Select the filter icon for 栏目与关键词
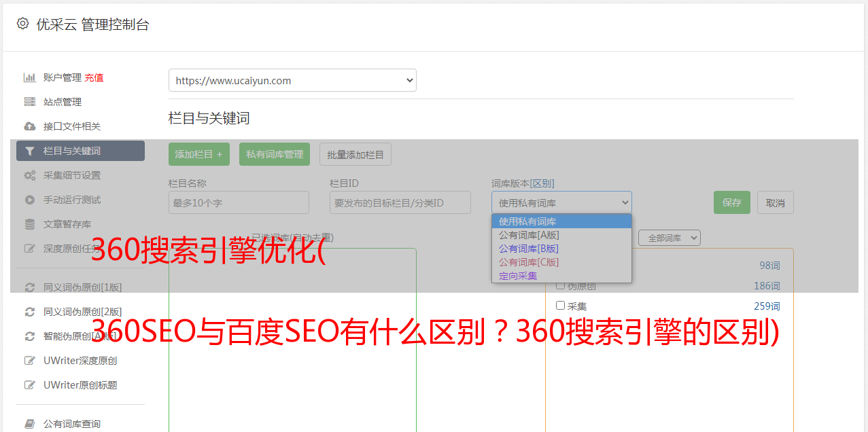 click(29, 151)
